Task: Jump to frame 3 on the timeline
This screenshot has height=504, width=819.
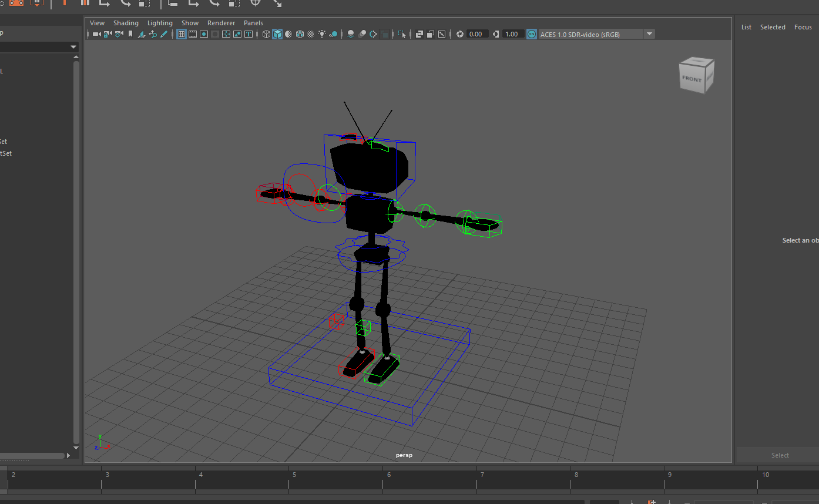Action: pos(107,475)
